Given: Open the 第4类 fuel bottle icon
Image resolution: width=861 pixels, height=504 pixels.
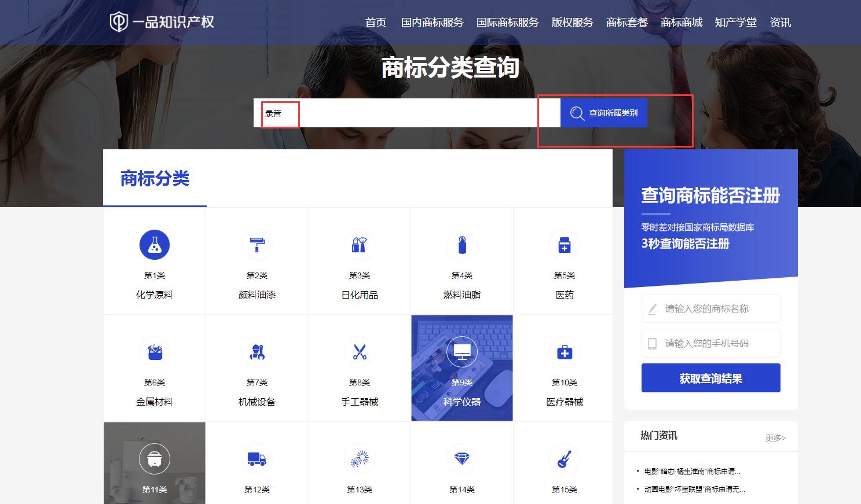Looking at the screenshot, I should click(x=462, y=245).
